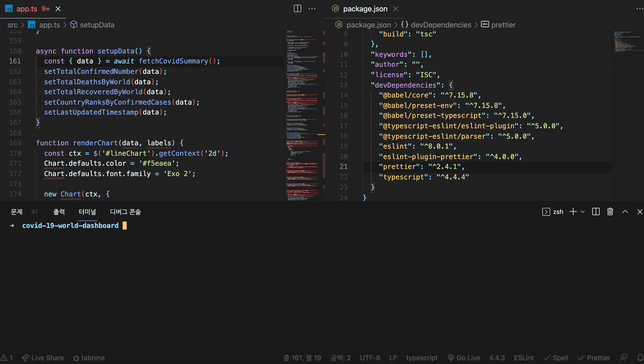Click the TypeScript version 4.4.3 status item
644x364 pixels.
pyautogui.click(x=497, y=358)
